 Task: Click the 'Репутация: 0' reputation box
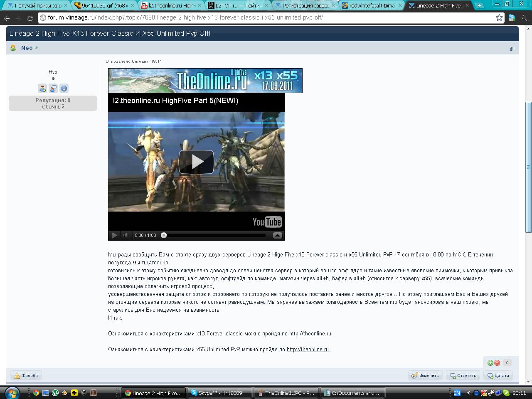53,103
